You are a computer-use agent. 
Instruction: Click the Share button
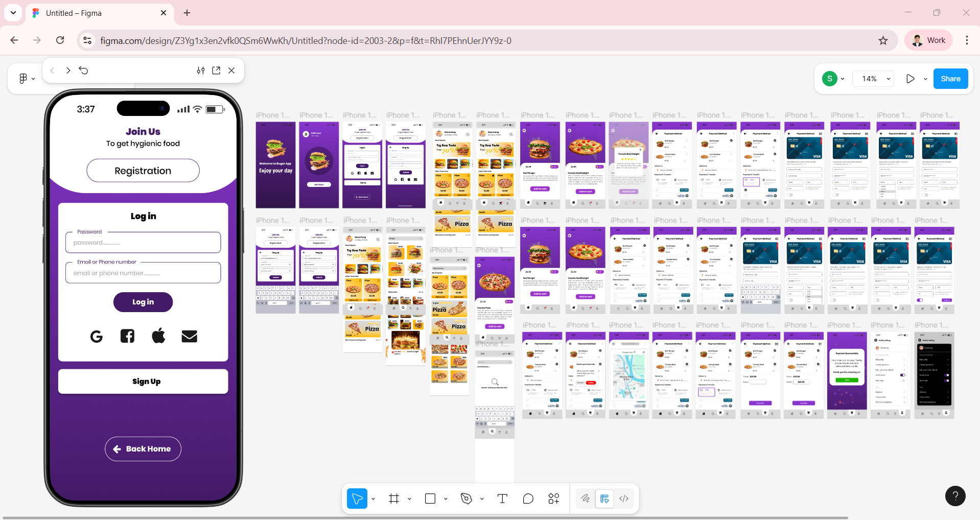click(x=950, y=79)
